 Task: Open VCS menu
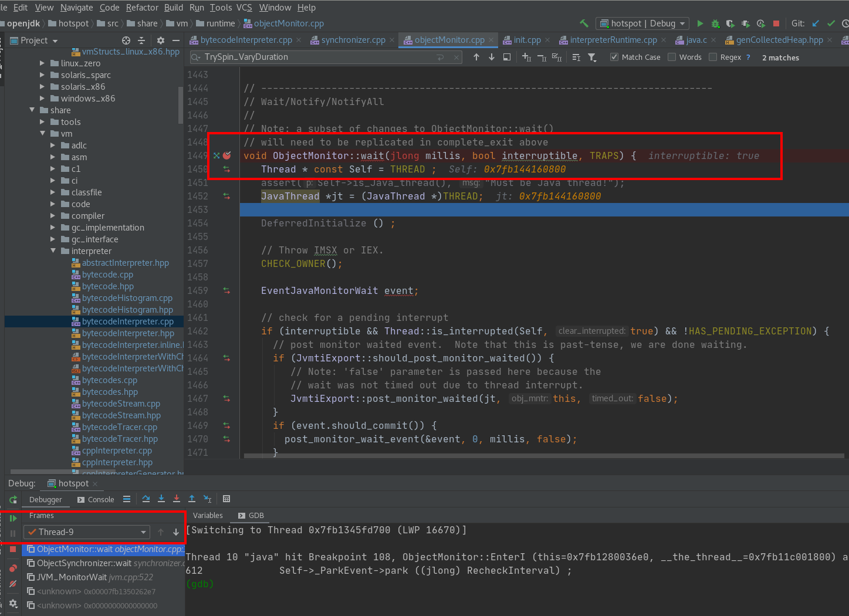[x=244, y=8]
